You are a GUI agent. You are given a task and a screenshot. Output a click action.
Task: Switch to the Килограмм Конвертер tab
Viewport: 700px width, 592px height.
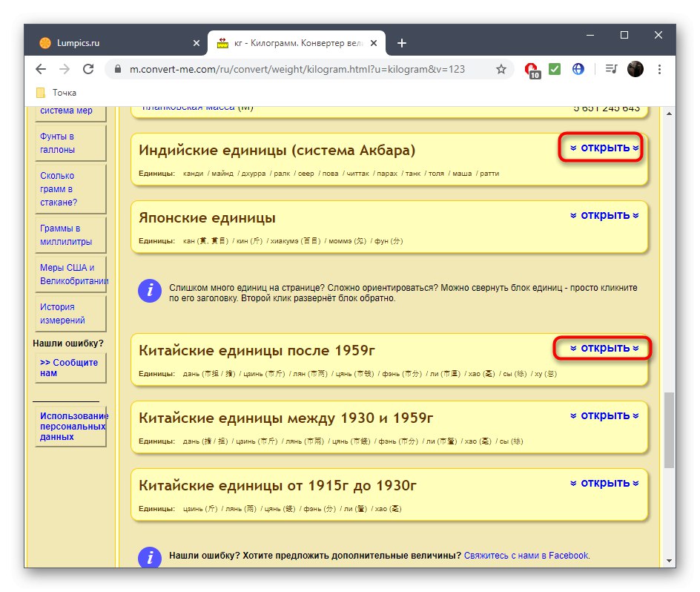[x=297, y=43]
